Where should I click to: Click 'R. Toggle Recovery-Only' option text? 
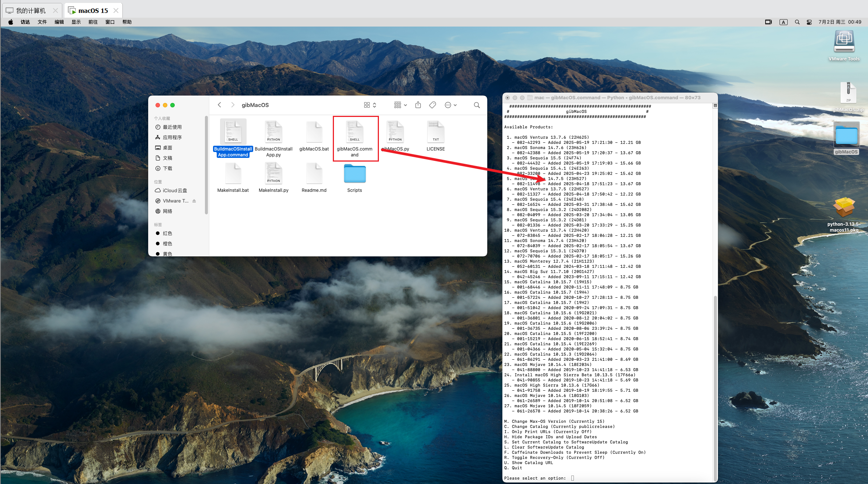554,457
